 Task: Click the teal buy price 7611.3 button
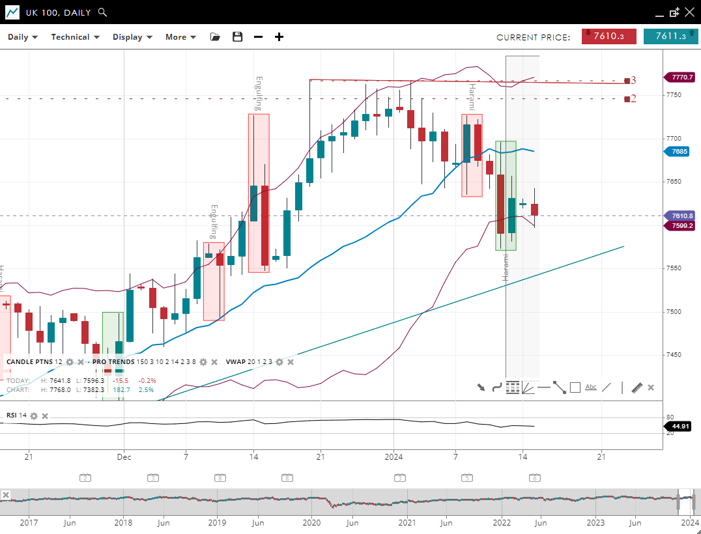[670, 36]
